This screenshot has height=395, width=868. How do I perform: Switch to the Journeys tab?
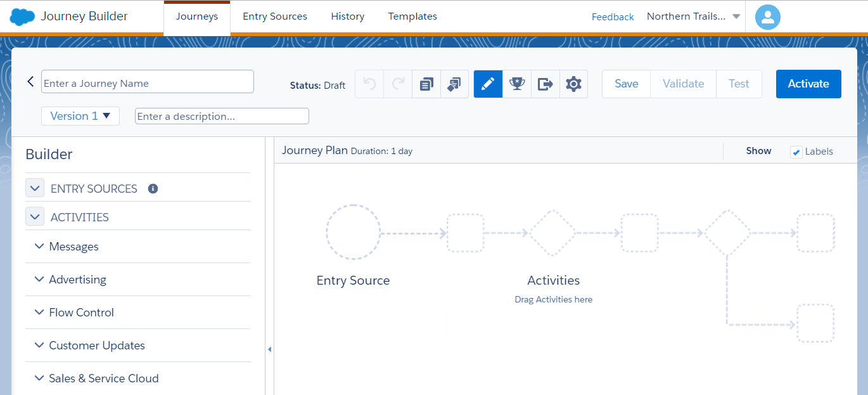[197, 16]
